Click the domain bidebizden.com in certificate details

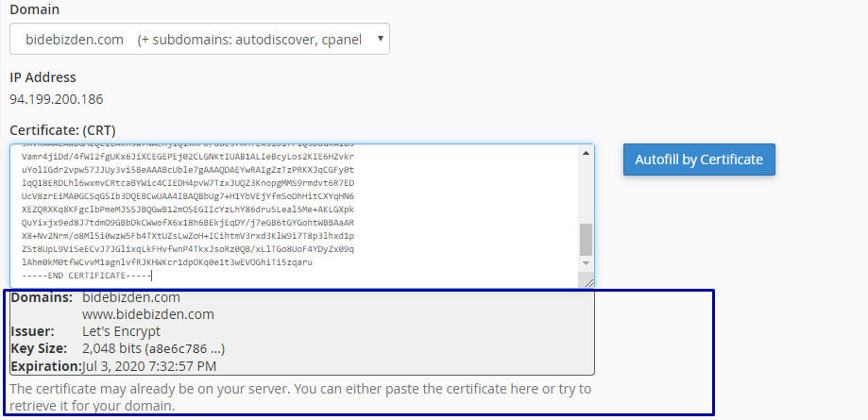pos(131,297)
